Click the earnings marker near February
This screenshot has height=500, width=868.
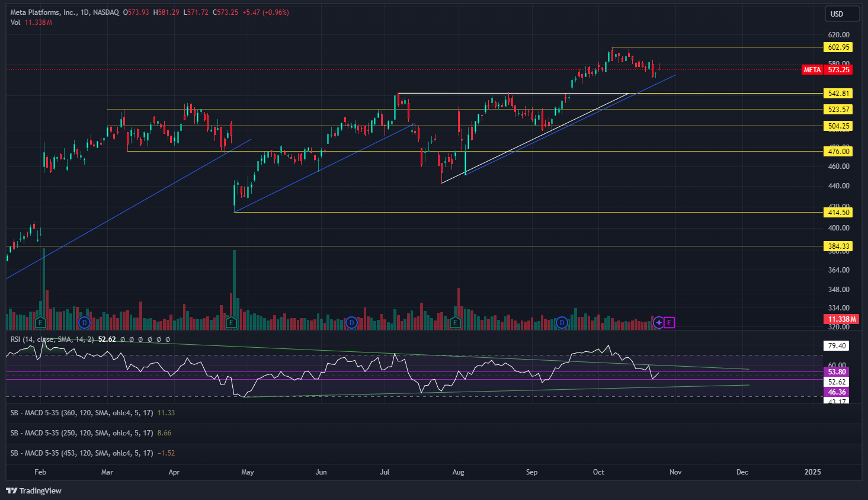[40, 323]
